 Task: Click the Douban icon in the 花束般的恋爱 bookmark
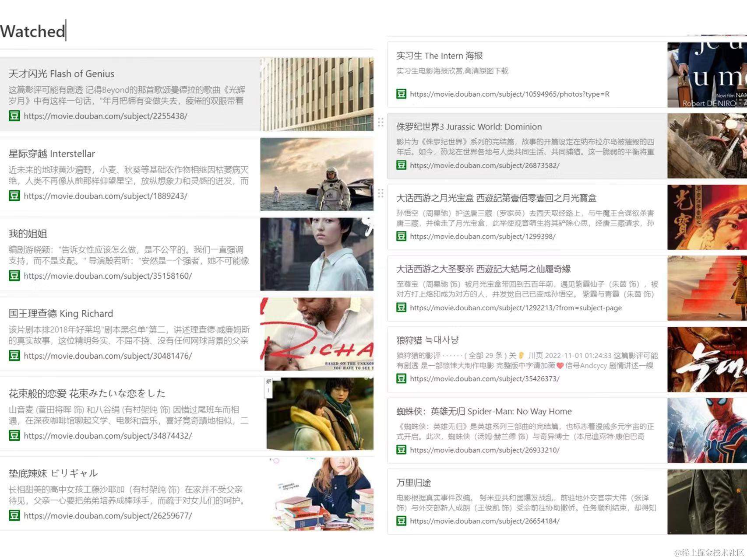(x=14, y=435)
